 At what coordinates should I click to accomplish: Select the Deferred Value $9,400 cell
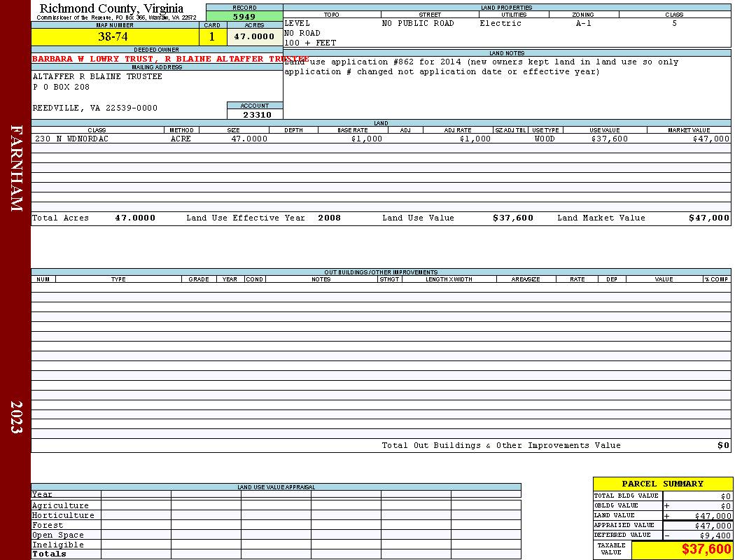[697, 535]
